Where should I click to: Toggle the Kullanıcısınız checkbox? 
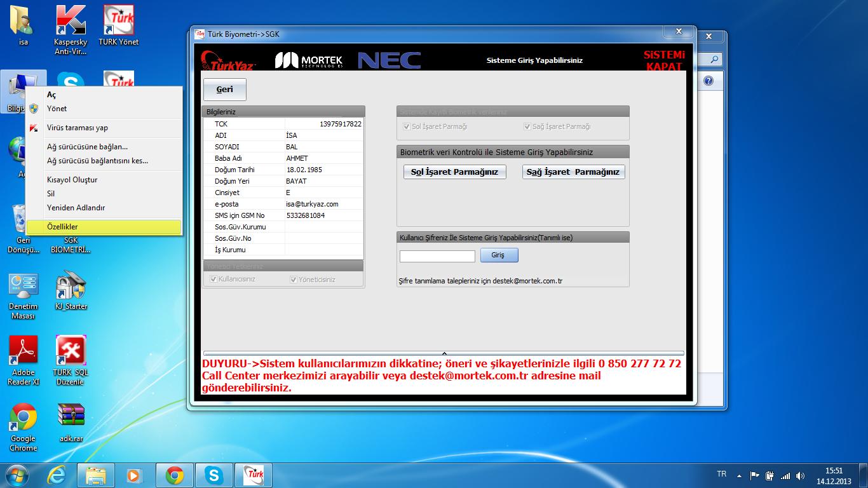pos(214,279)
